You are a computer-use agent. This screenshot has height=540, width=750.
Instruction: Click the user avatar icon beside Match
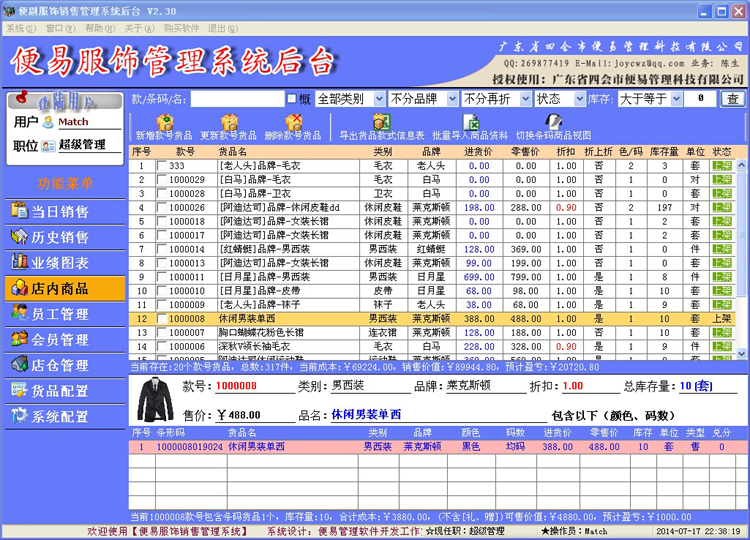48,122
